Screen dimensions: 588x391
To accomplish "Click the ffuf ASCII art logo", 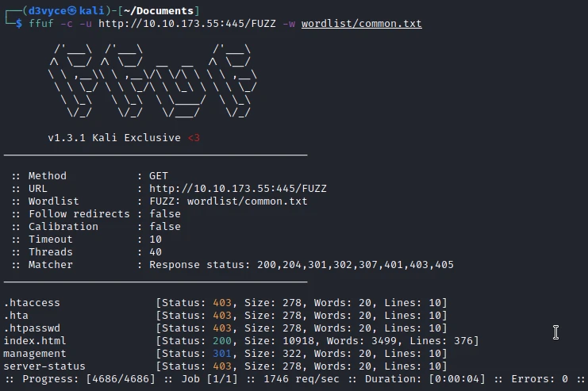I will point(151,82).
